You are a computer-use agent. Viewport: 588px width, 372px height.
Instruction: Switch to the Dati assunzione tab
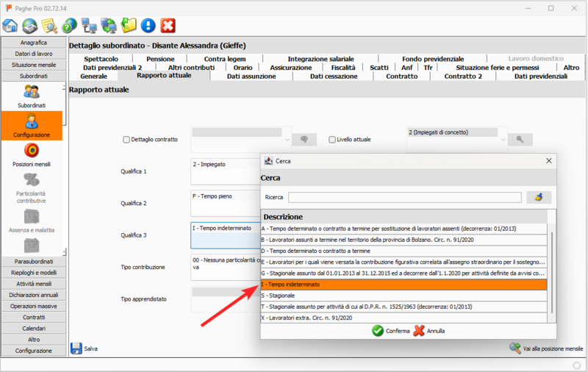click(252, 76)
